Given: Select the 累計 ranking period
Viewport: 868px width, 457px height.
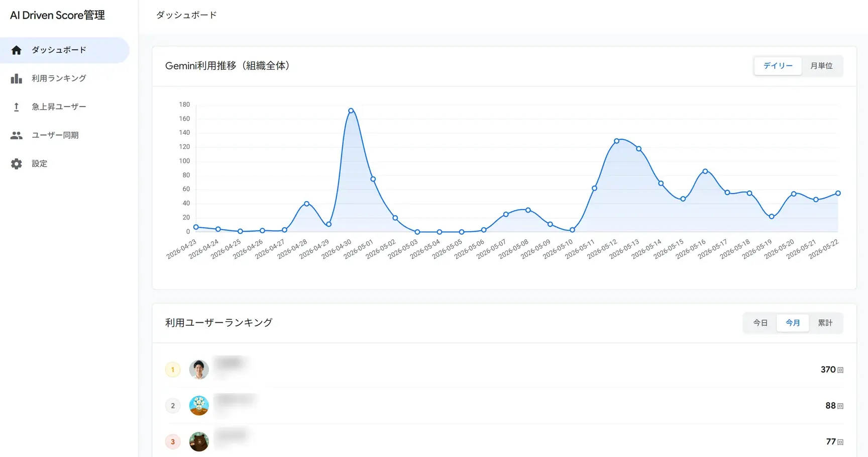Looking at the screenshot, I should pos(825,323).
